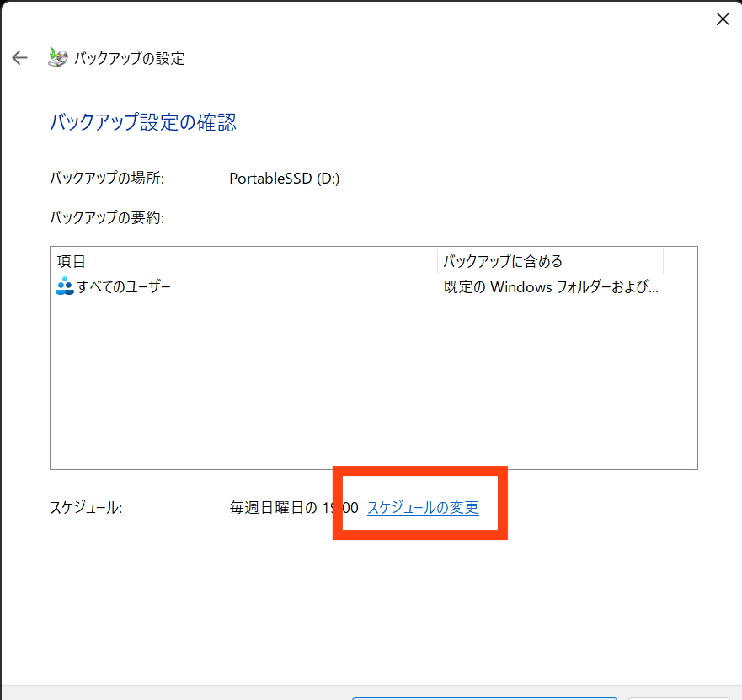Click the バックアップの場所 label

click(107, 179)
